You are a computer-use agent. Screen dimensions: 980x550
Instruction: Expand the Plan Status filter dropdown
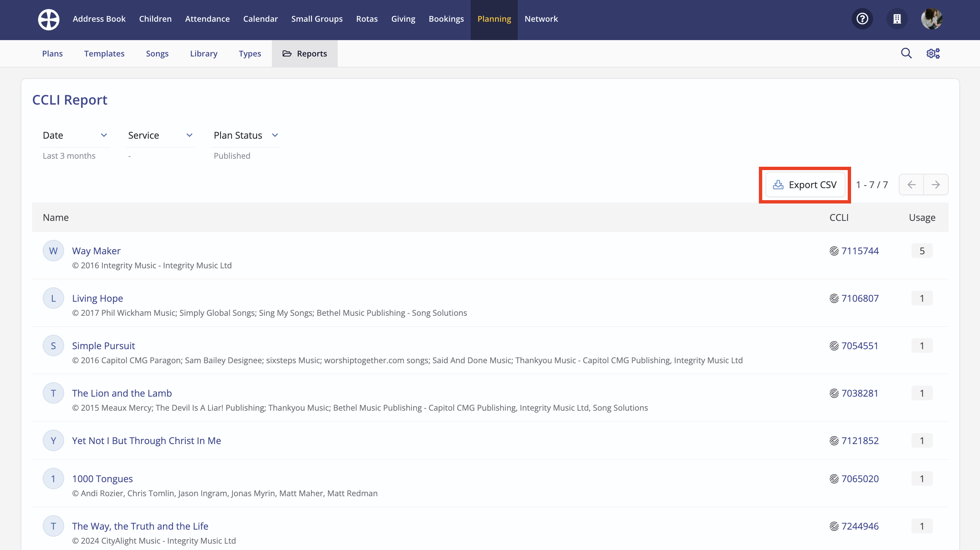(246, 135)
